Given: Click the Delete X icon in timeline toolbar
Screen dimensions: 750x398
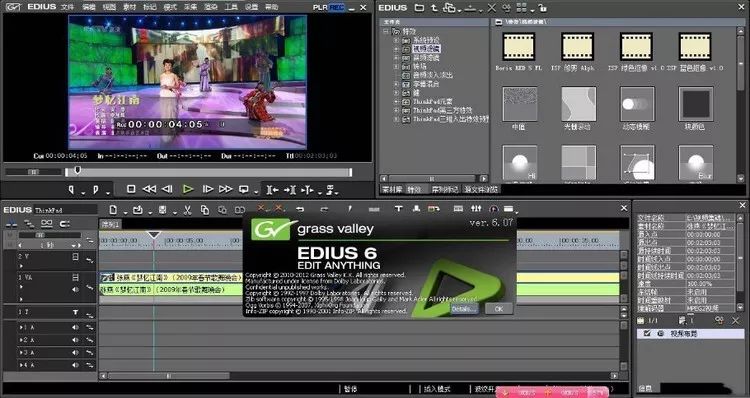Looking at the screenshot, I should (x=261, y=208).
